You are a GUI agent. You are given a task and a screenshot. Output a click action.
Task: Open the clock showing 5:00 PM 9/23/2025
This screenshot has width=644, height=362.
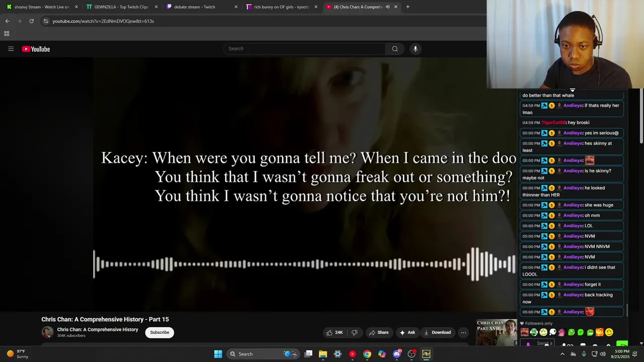(621, 354)
